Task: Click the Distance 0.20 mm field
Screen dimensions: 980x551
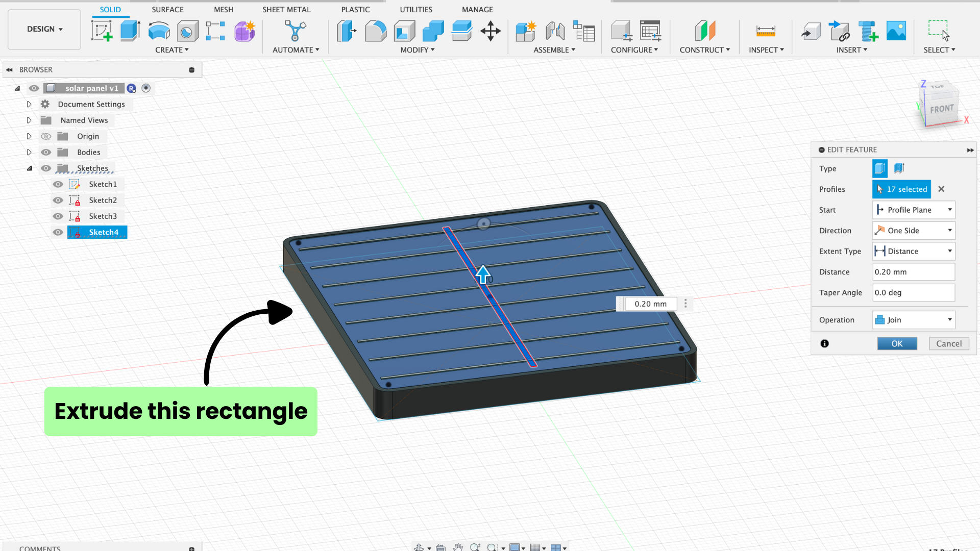Action: (914, 272)
